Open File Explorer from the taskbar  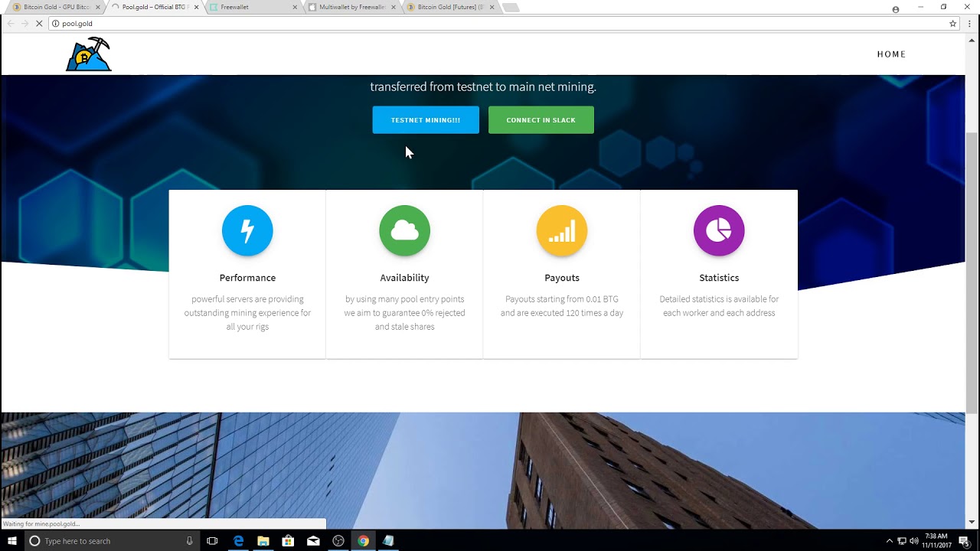click(x=263, y=541)
